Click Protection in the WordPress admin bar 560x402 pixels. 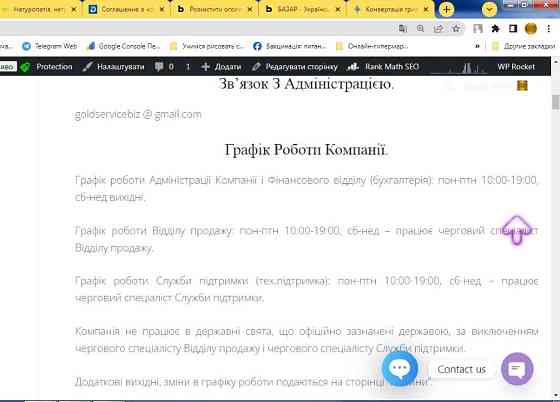pyautogui.click(x=54, y=67)
